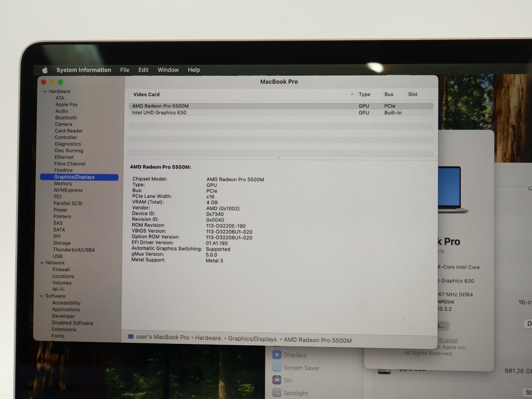
Task: Select Wi-Fi under Network
Action: 58,289
